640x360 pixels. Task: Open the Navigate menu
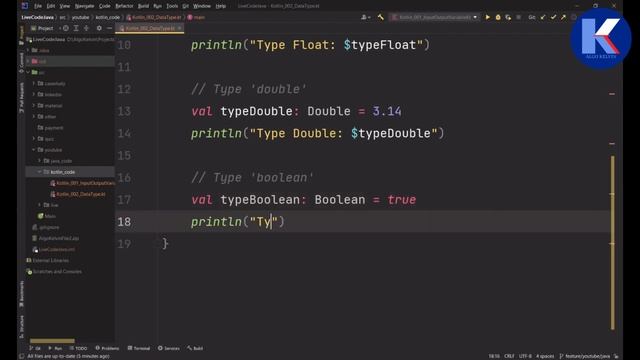(84, 6)
